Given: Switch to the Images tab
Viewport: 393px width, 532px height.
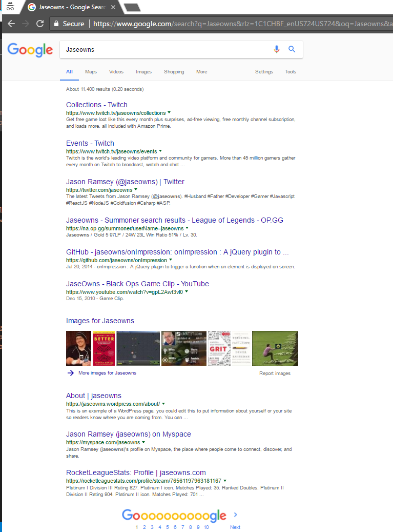Looking at the screenshot, I should [143, 72].
